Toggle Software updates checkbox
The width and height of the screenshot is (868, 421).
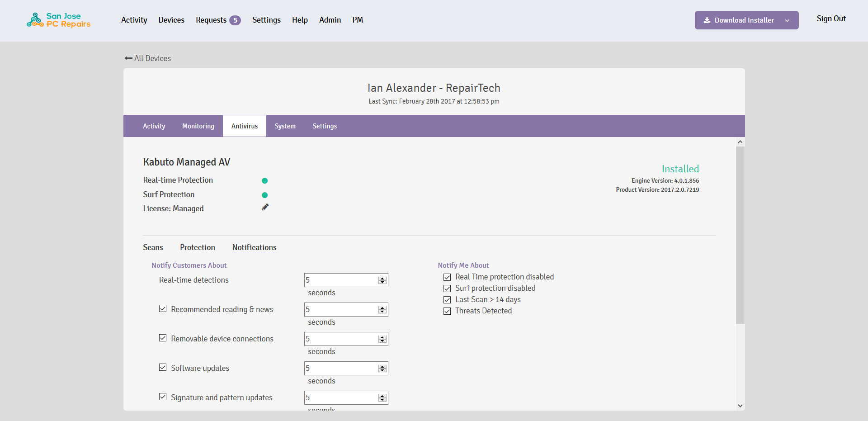pyautogui.click(x=163, y=367)
